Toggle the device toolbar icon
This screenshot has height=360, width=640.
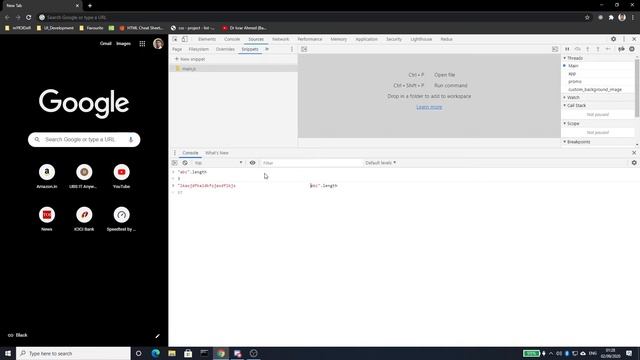click(184, 39)
